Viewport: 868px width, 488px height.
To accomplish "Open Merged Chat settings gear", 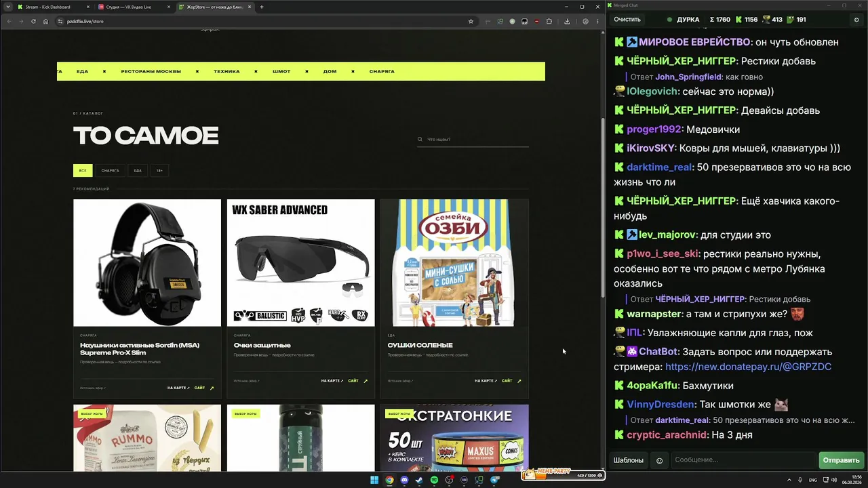I will (x=856, y=20).
